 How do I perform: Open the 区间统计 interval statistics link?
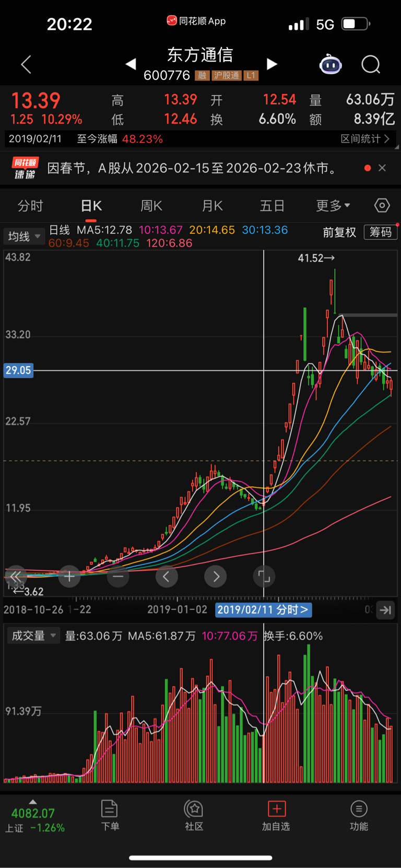tap(365, 139)
